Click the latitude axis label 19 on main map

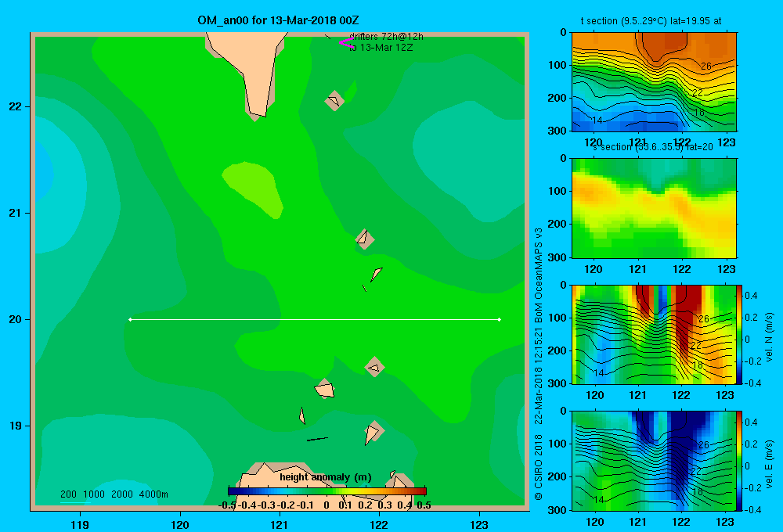click(16, 426)
